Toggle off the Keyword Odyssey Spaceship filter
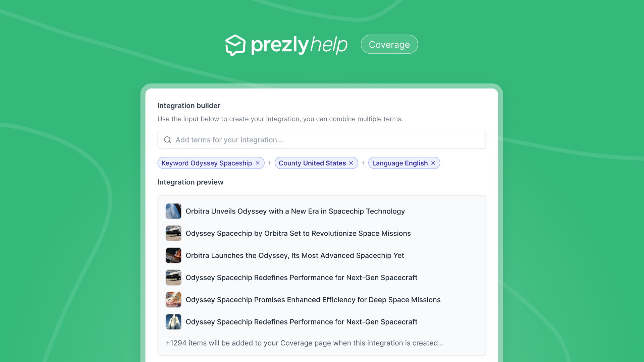 click(x=258, y=163)
